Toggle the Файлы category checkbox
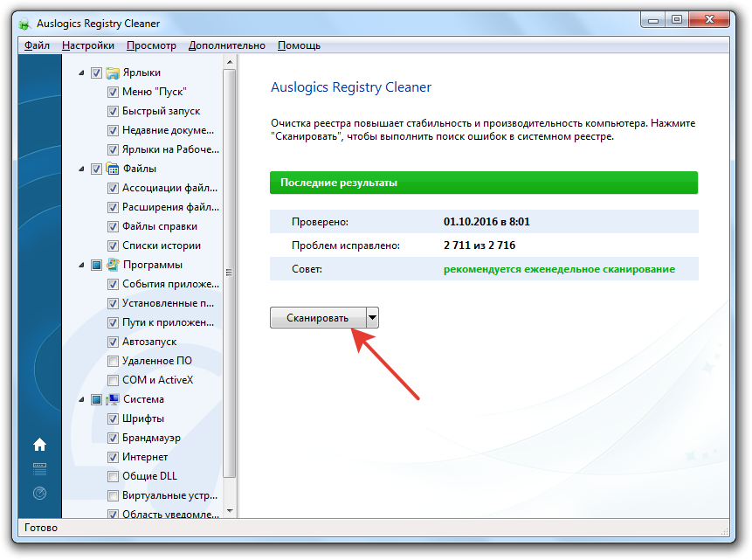This screenshot has height=560, width=752. point(96,169)
